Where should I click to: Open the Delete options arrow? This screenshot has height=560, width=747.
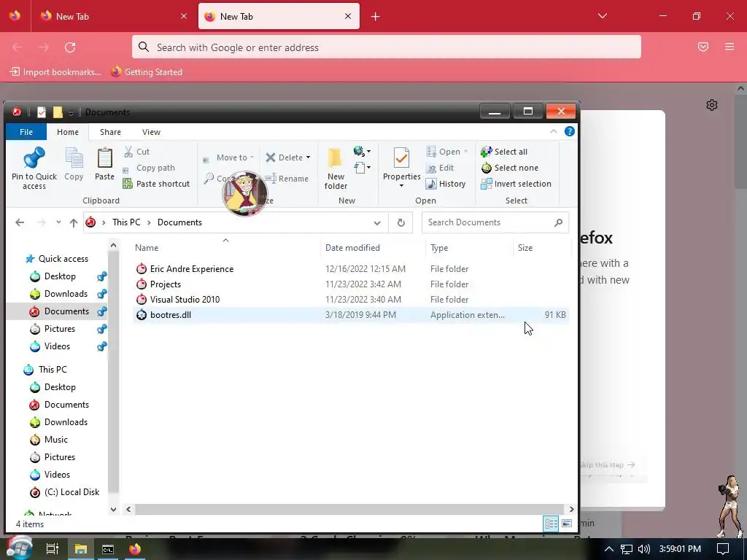[x=309, y=157]
